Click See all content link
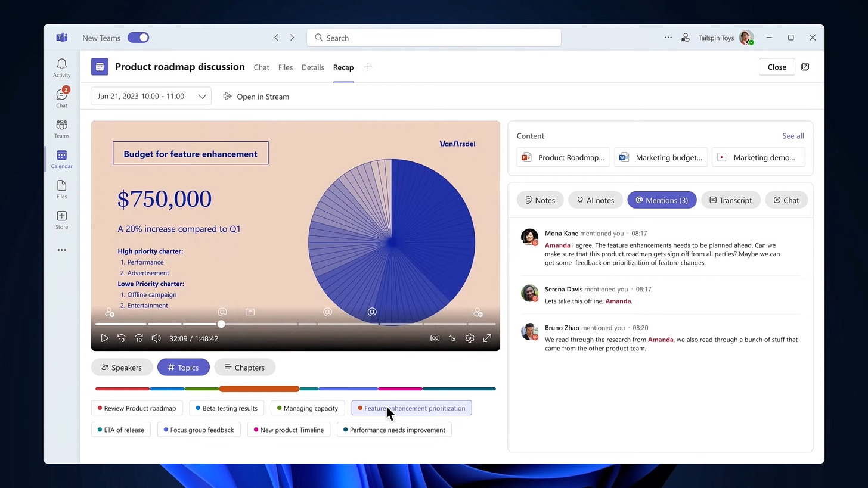868x488 pixels. click(793, 136)
